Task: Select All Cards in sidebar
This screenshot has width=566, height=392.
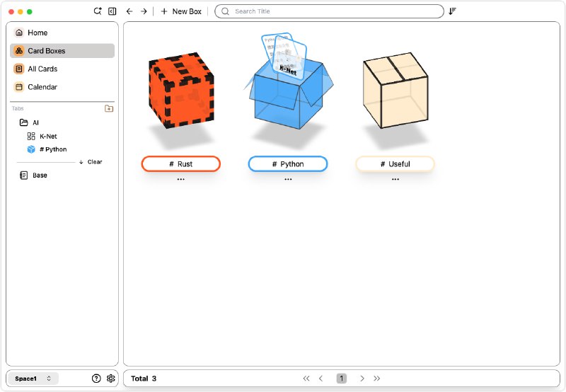Action: click(x=42, y=69)
